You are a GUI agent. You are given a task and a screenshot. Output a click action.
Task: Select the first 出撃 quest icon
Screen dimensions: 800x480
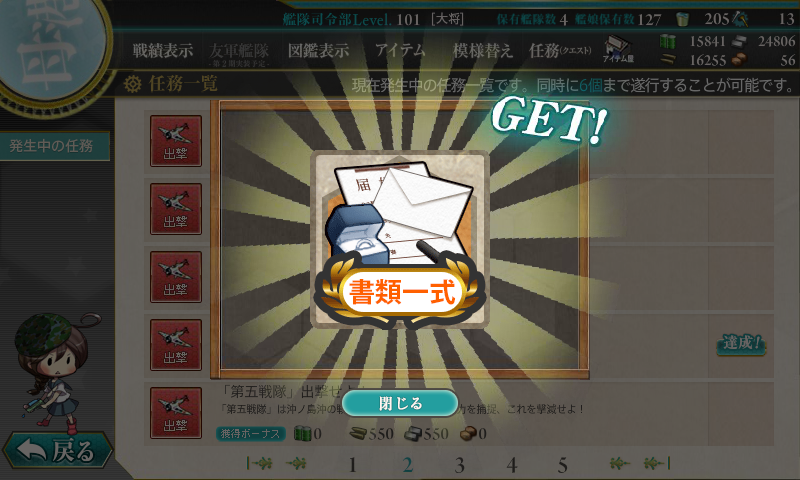point(176,141)
